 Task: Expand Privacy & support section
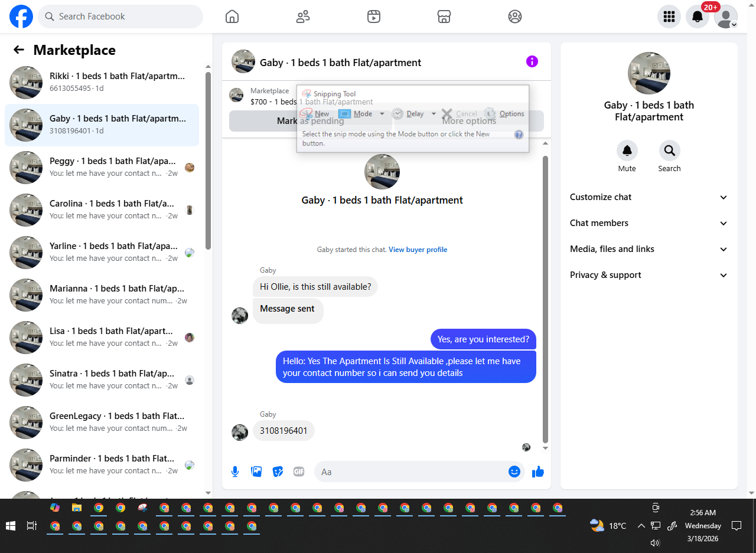pyautogui.click(x=649, y=275)
